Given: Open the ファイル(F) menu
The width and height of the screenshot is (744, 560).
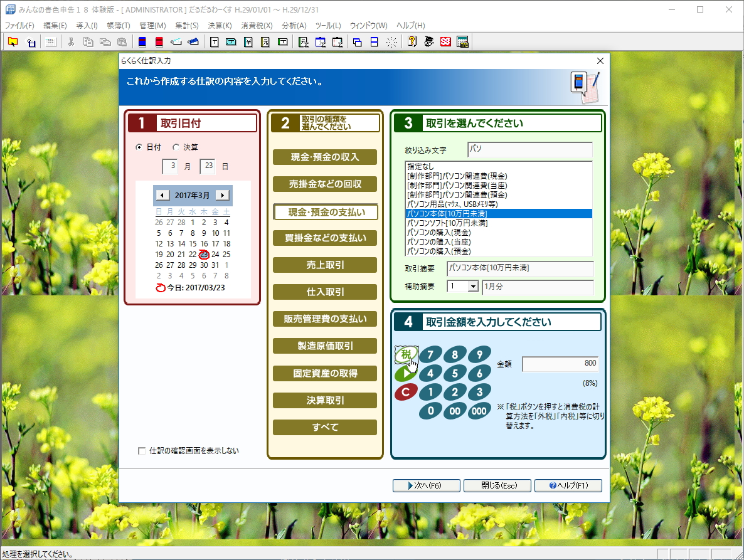Looking at the screenshot, I should click(19, 26).
